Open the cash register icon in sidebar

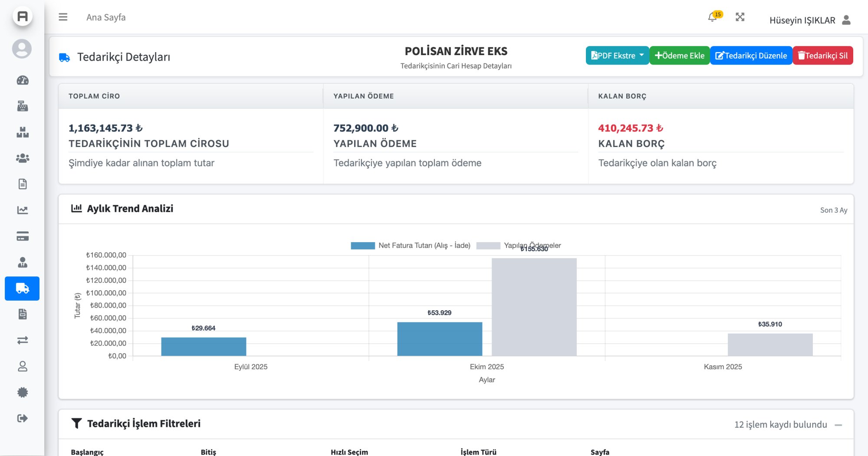point(23,106)
